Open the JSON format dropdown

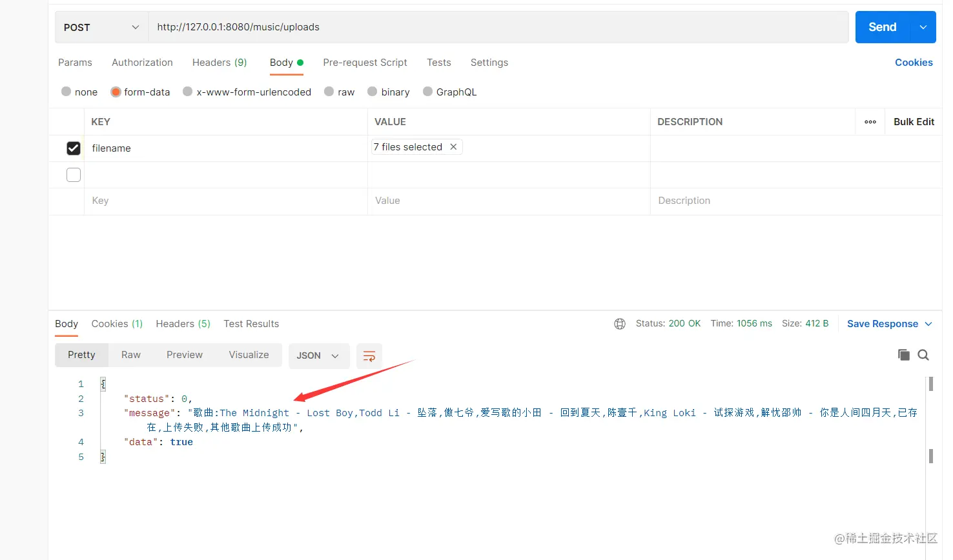tap(319, 355)
